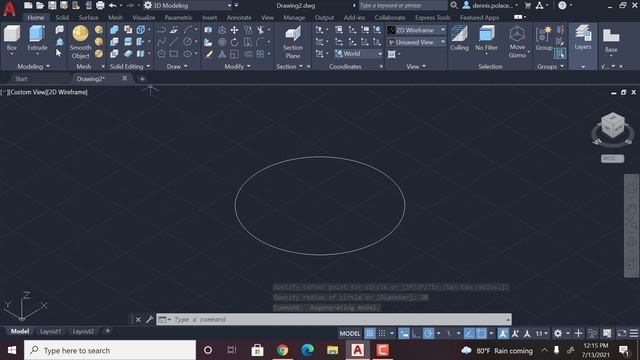Click the Base view tool
640x360 pixels.
[x=611, y=41]
